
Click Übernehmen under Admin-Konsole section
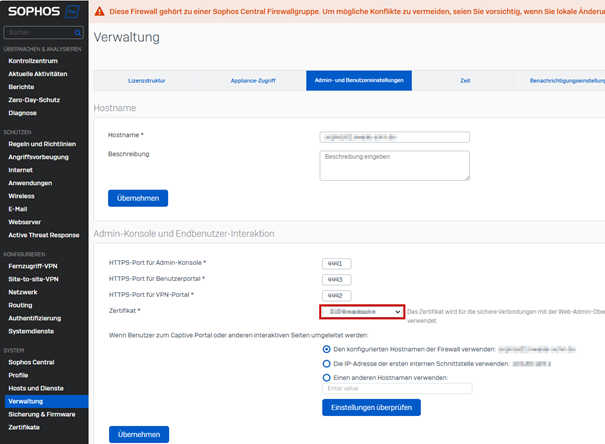(139, 434)
